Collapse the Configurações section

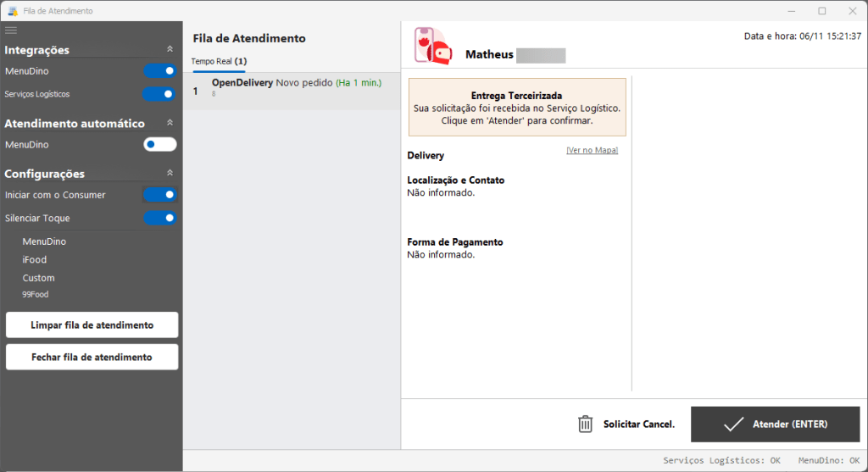[170, 173]
